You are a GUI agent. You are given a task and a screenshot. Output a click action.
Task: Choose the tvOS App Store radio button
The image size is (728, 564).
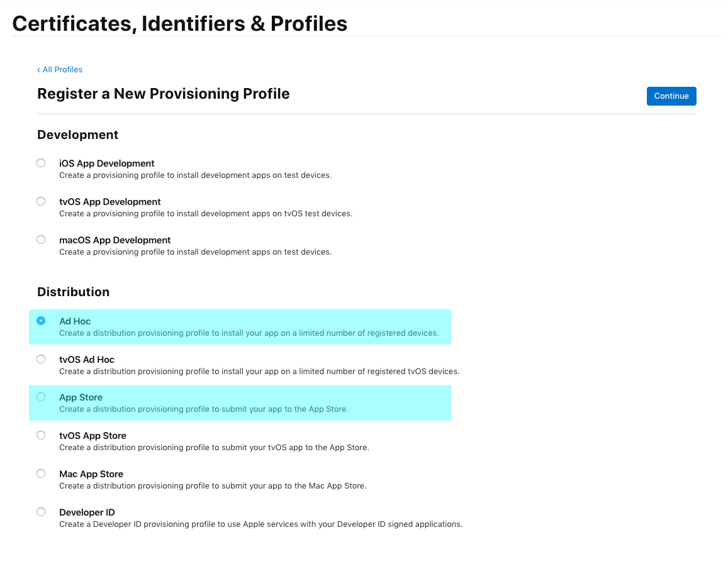click(41, 435)
